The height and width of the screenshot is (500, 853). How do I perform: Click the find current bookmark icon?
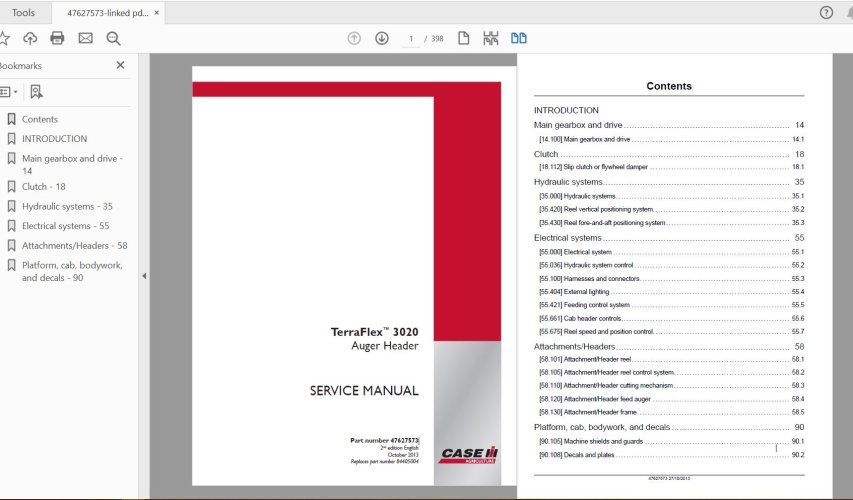pos(36,92)
